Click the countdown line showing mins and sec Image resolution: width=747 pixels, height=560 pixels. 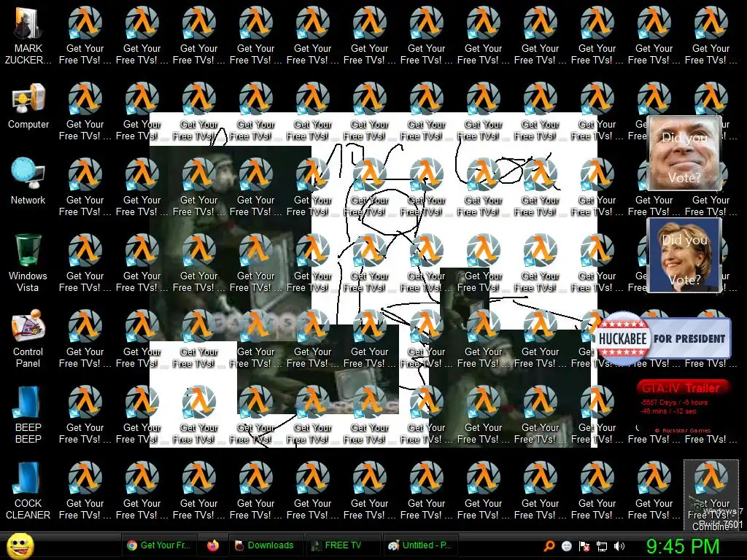(x=668, y=411)
